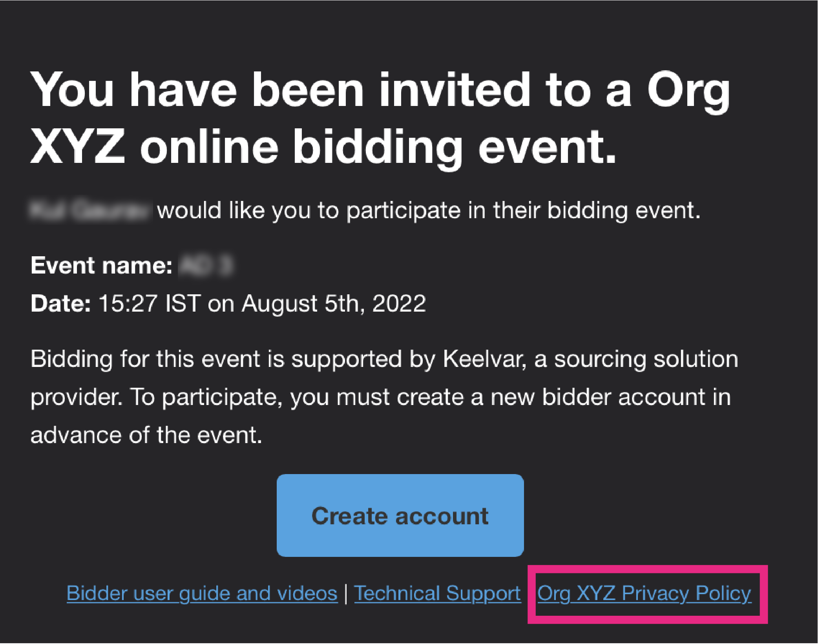Viewport: 818px width, 644px height.
Task: Open the Org XYZ Privacy Policy link
Action: (644, 593)
